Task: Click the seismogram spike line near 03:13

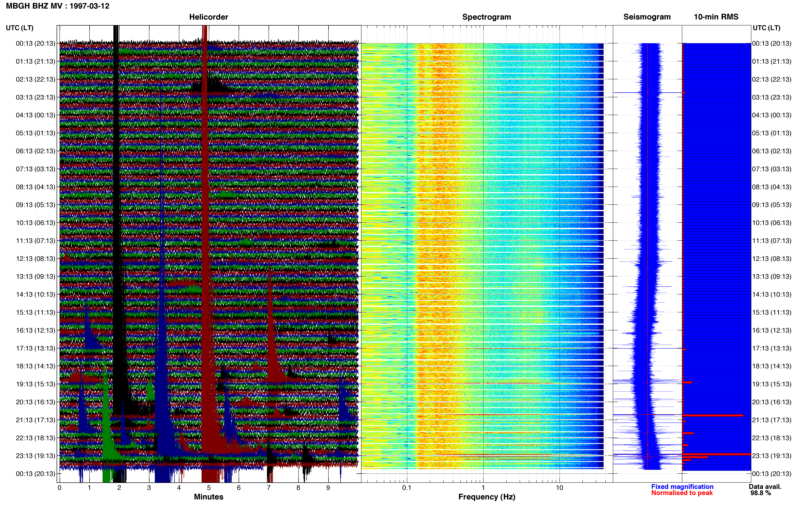Action: pos(647,93)
